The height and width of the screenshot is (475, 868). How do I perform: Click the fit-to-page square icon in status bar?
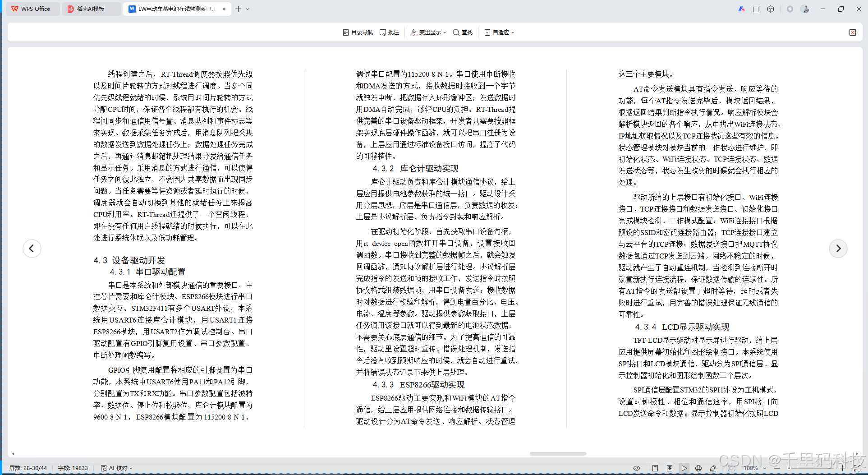[x=731, y=468]
